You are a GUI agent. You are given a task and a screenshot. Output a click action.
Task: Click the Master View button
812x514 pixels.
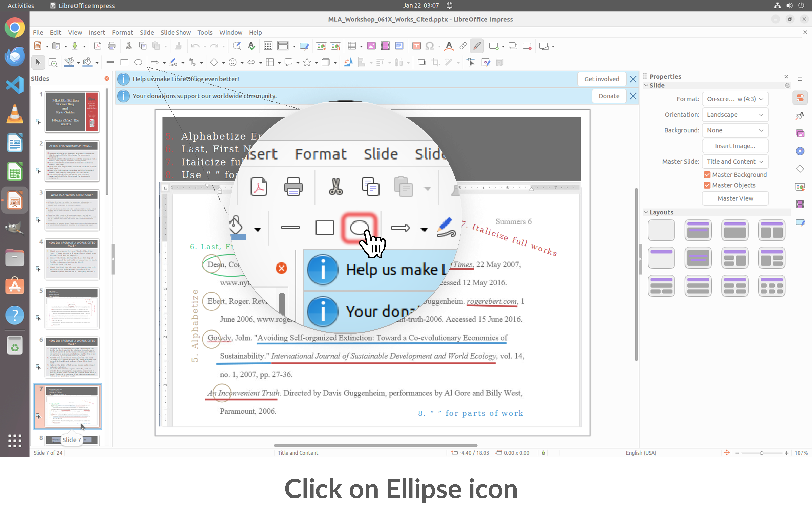pos(735,198)
